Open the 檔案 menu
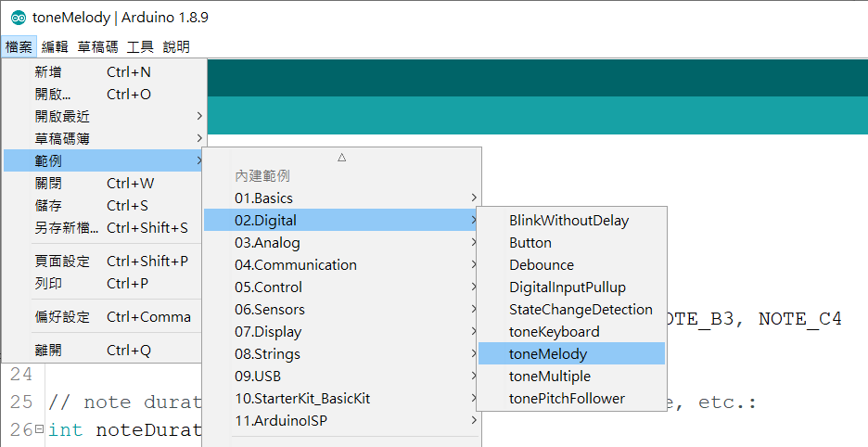Image resolution: width=868 pixels, height=447 pixels. [x=19, y=46]
